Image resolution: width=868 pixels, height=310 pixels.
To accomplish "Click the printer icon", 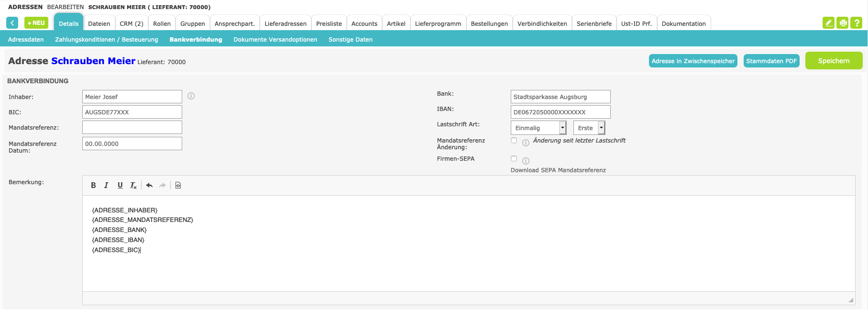I will (843, 23).
